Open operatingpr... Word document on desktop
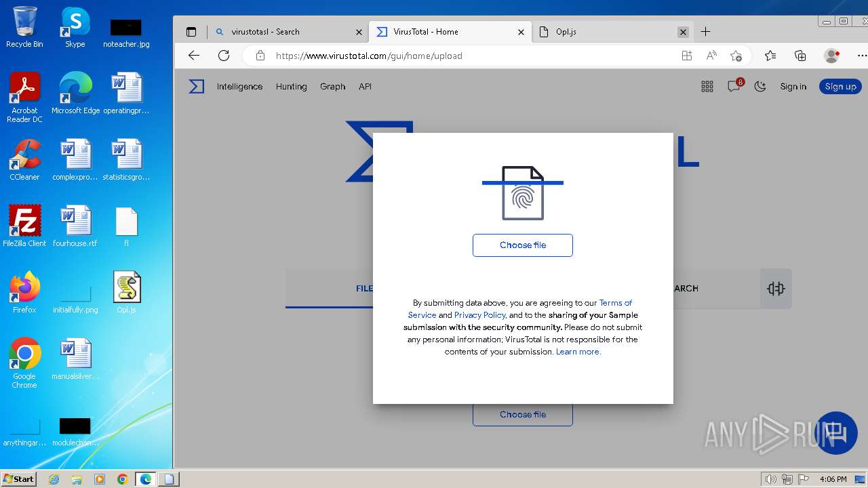The width and height of the screenshot is (868, 488). (x=126, y=94)
